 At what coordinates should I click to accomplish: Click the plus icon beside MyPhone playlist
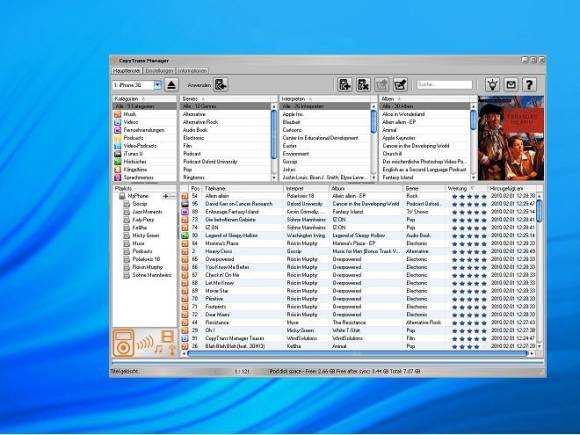click(x=165, y=196)
